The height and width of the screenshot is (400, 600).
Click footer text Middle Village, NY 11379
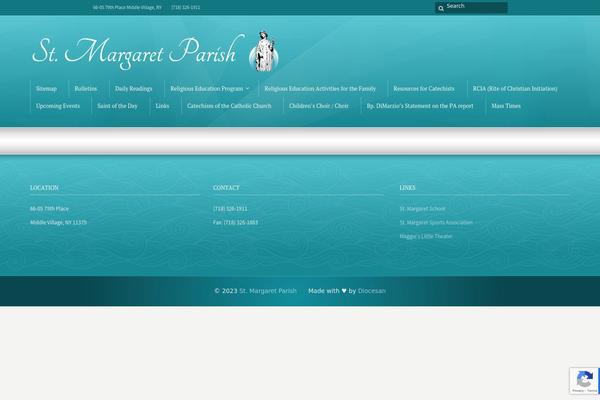click(58, 222)
